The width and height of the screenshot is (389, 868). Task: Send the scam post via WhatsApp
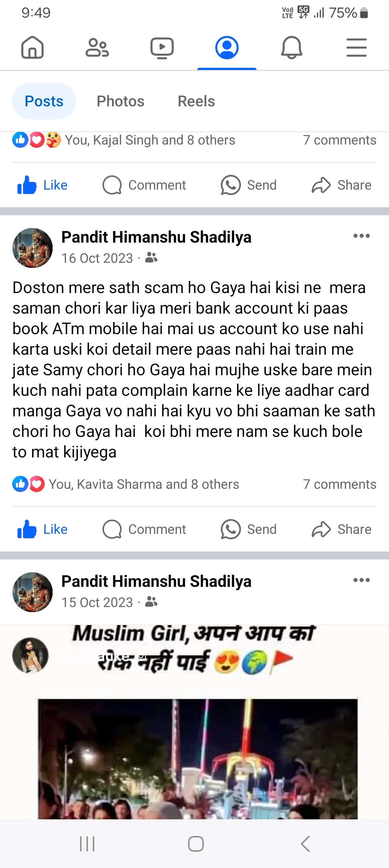(x=249, y=530)
